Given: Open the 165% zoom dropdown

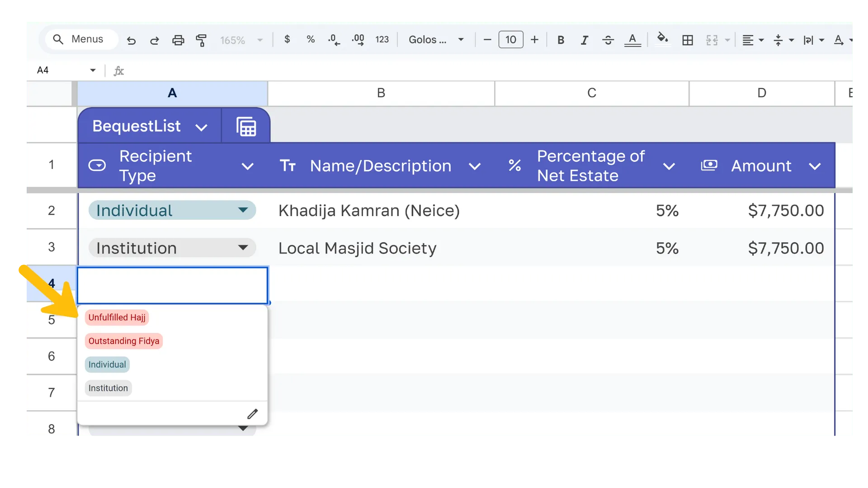Looking at the screenshot, I should pos(241,40).
